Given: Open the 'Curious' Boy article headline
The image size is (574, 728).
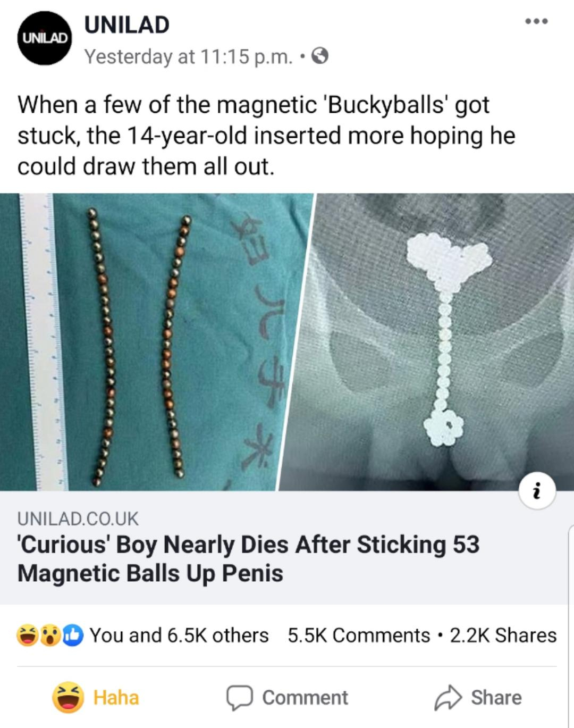Looking at the screenshot, I should (x=248, y=558).
